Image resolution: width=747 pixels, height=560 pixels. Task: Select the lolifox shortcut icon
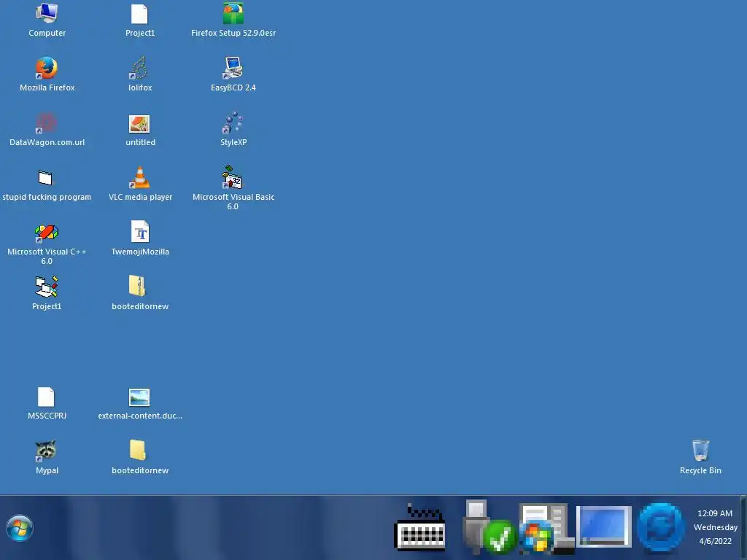139,74
